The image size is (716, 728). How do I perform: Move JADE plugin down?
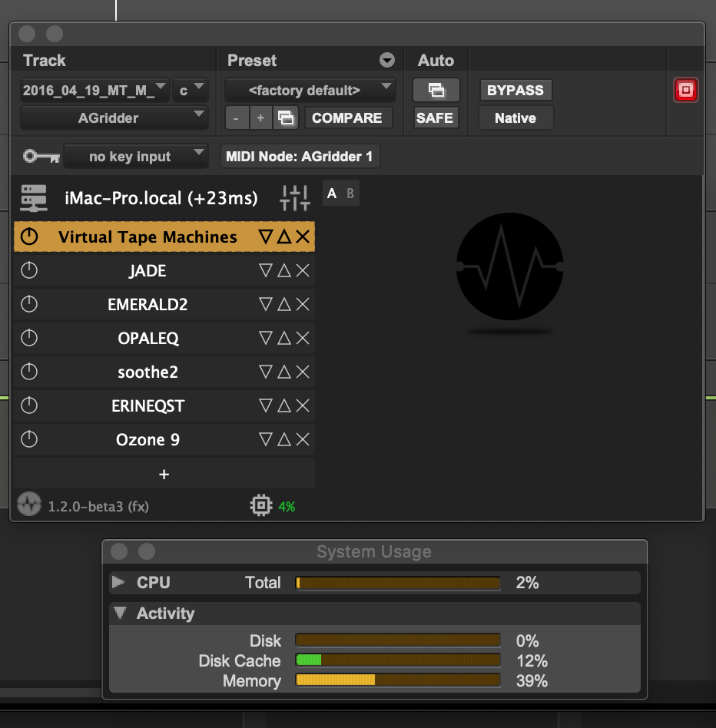(x=266, y=270)
